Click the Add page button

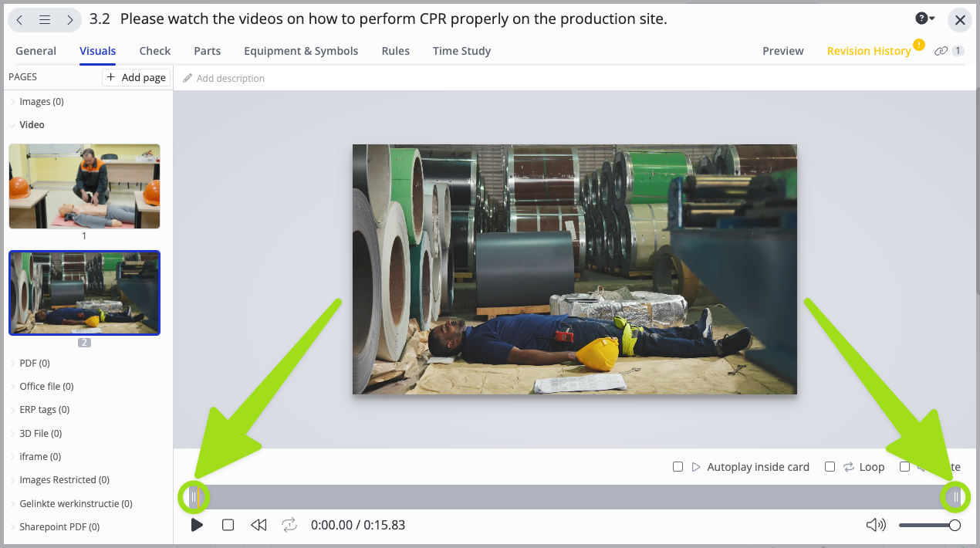point(136,77)
